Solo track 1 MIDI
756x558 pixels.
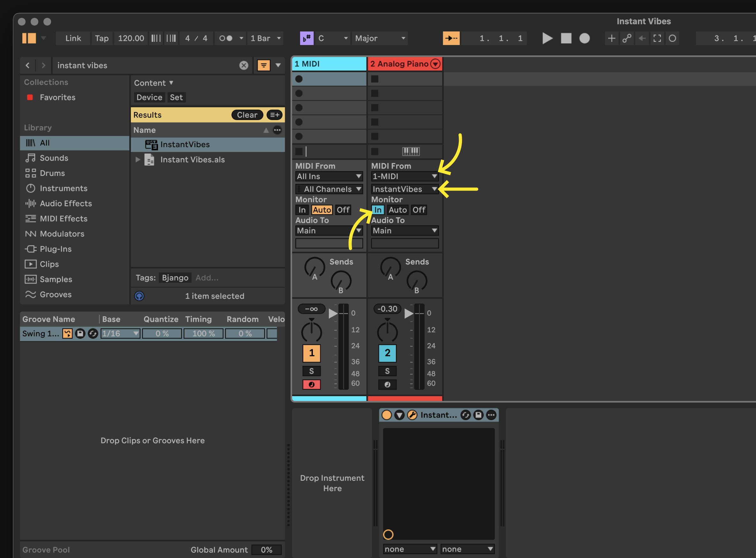[312, 371]
